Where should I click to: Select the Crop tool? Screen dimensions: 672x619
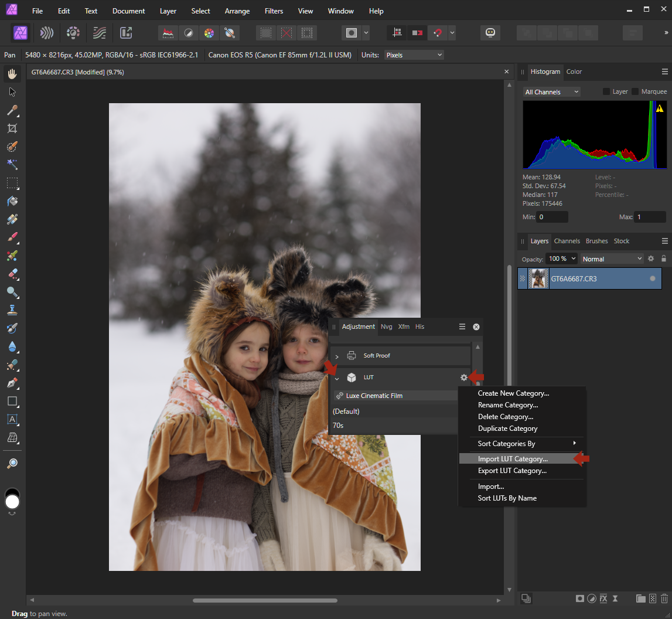[12, 128]
